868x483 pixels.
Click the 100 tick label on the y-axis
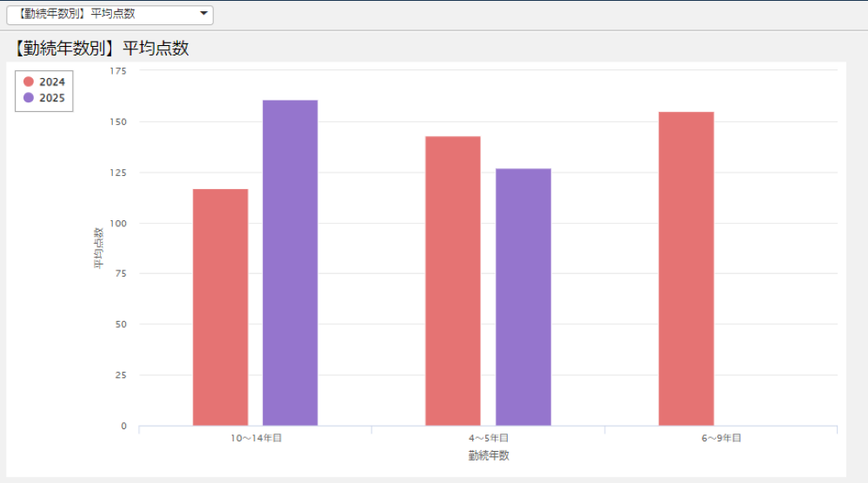point(119,224)
